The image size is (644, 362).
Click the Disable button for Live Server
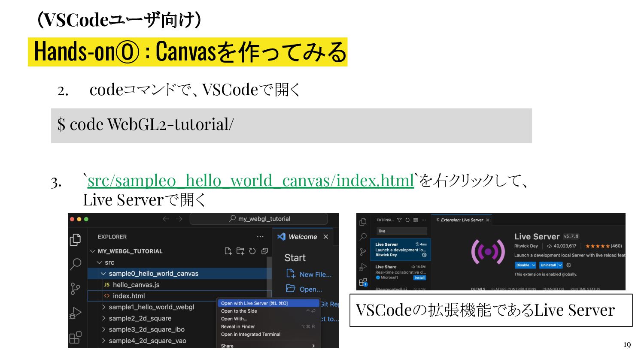pos(522,265)
